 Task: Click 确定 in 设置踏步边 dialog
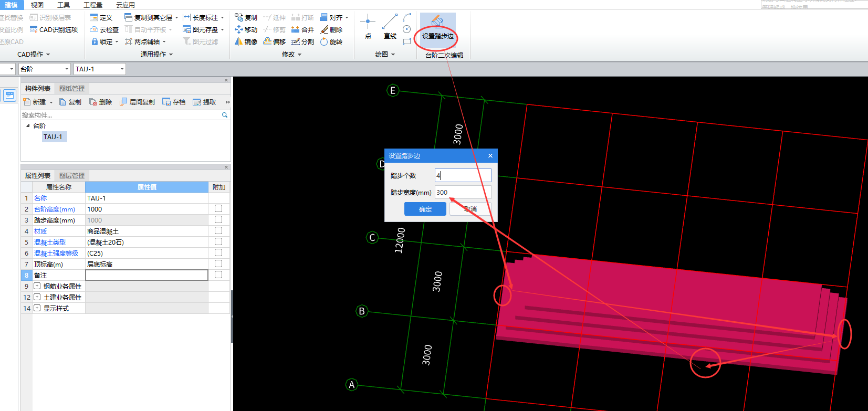point(425,209)
